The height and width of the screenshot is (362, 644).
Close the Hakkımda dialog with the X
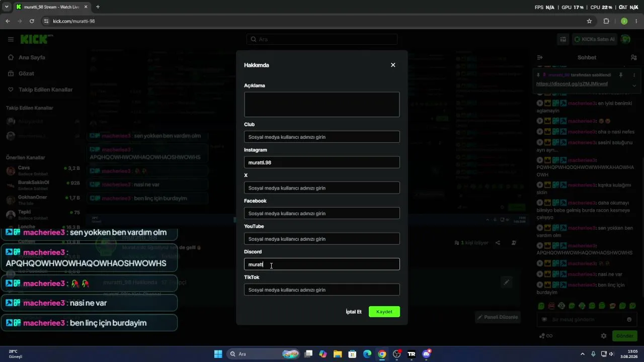coord(393,65)
